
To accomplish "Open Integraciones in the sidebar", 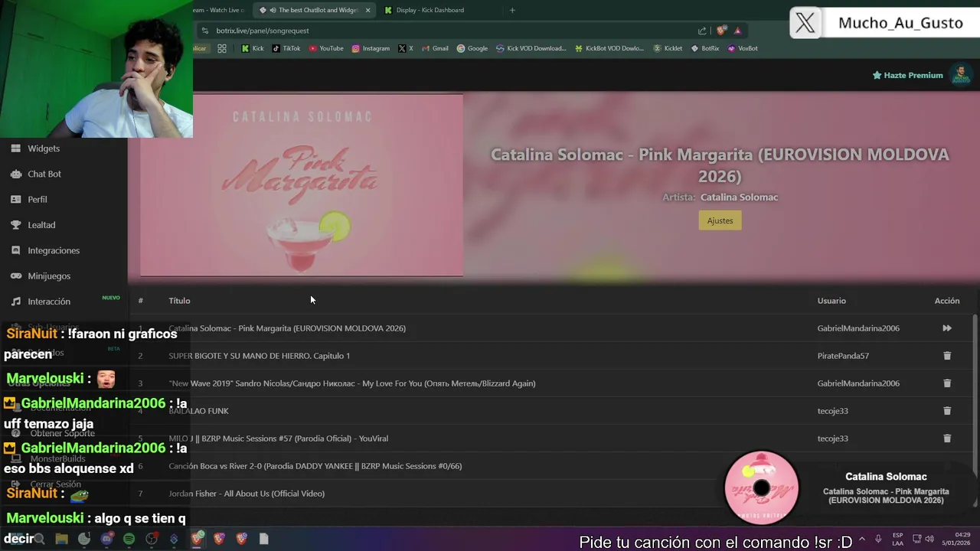I will coord(54,250).
